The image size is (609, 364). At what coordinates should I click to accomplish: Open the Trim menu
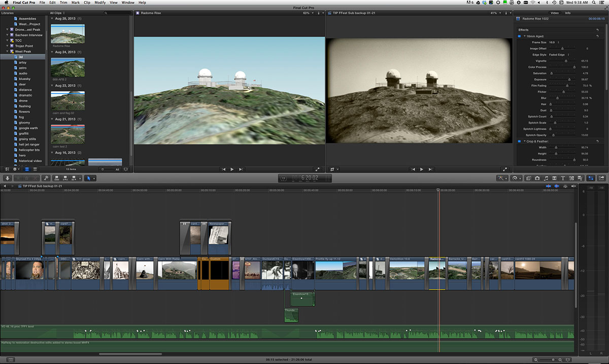coord(63,3)
